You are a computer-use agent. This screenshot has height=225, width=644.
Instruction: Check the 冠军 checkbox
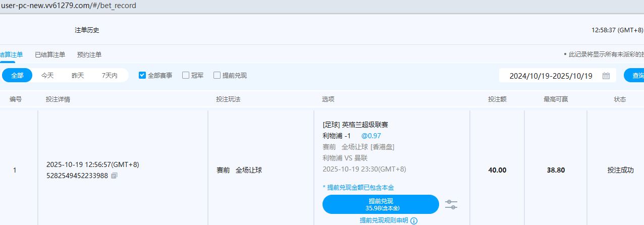tap(186, 75)
